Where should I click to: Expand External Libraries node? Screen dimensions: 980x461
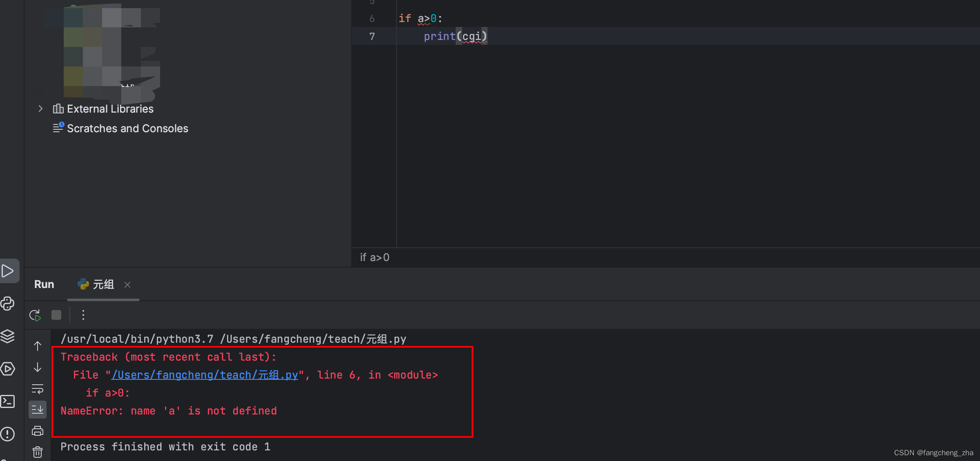[40, 109]
